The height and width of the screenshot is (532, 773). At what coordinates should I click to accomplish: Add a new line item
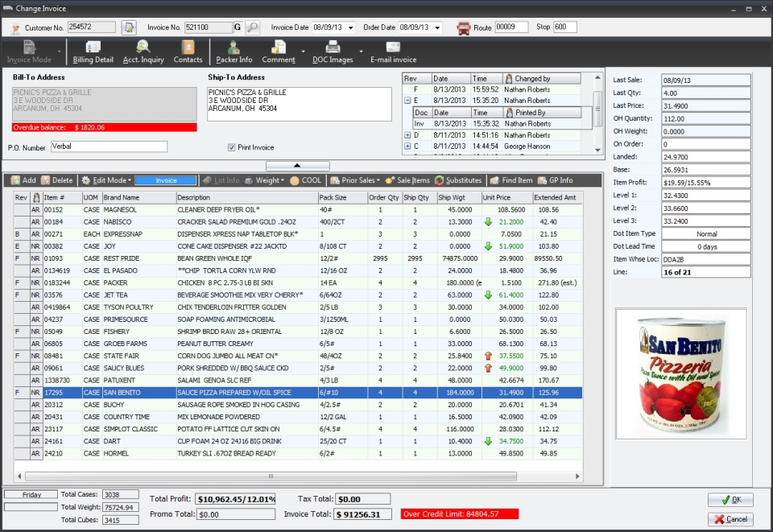21,179
